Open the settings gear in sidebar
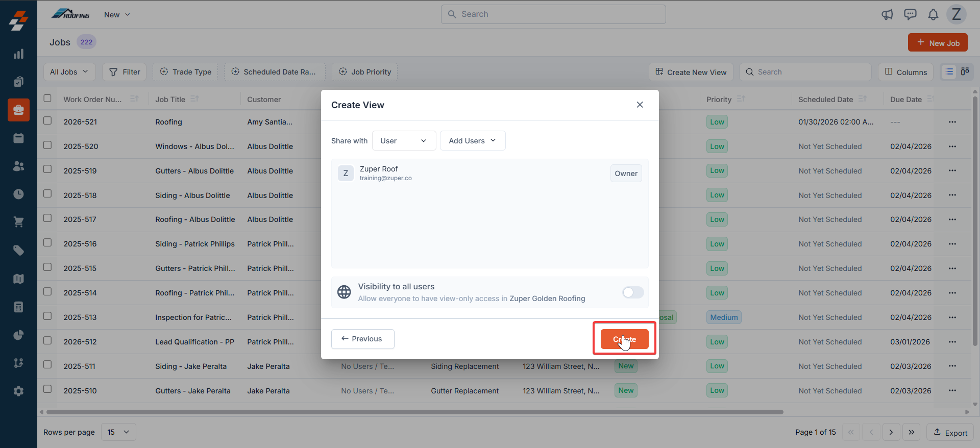The height and width of the screenshot is (448, 980). click(x=18, y=391)
